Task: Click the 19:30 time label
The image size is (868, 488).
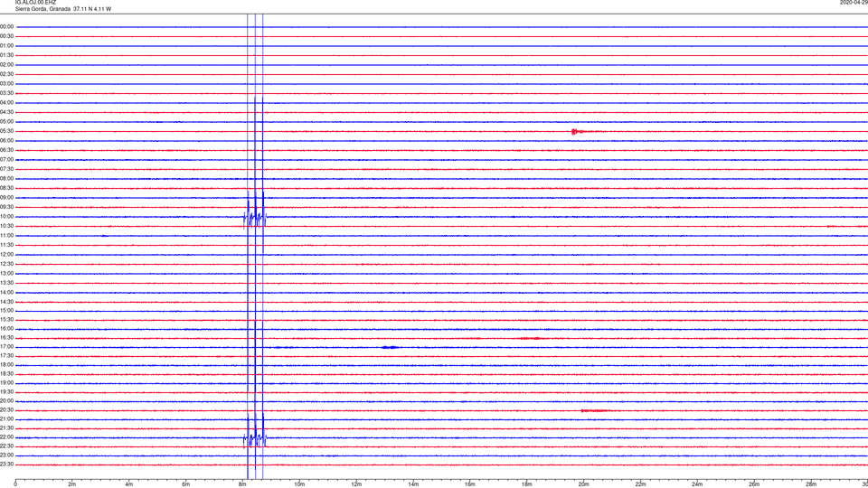Action: 6,391
